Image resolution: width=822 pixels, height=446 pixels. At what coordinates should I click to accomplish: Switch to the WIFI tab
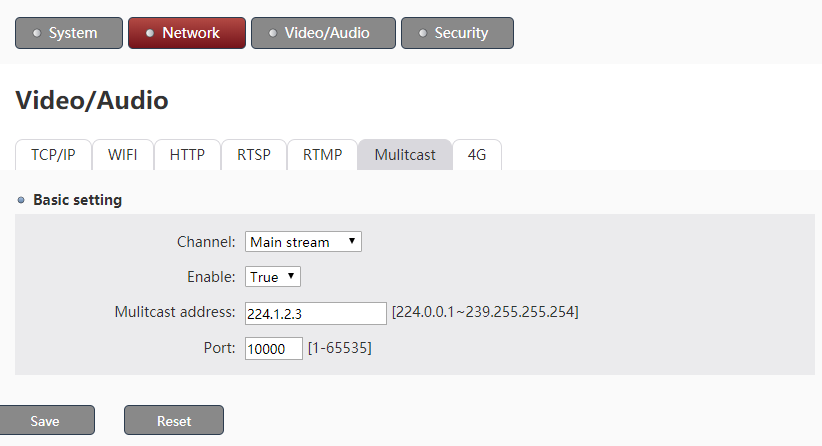click(123, 155)
